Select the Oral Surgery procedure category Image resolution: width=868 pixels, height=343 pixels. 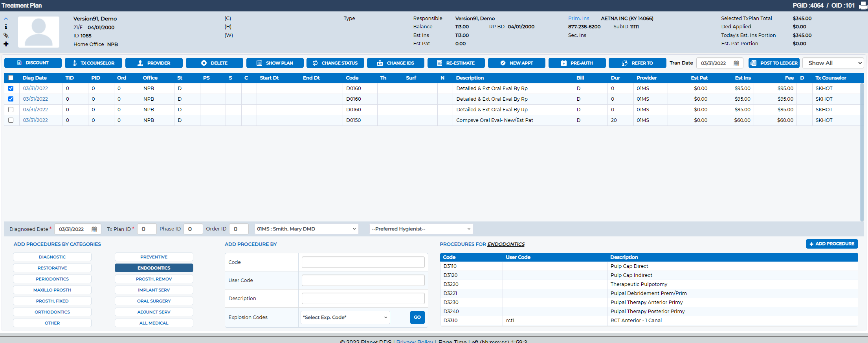[x=154, y=301]
